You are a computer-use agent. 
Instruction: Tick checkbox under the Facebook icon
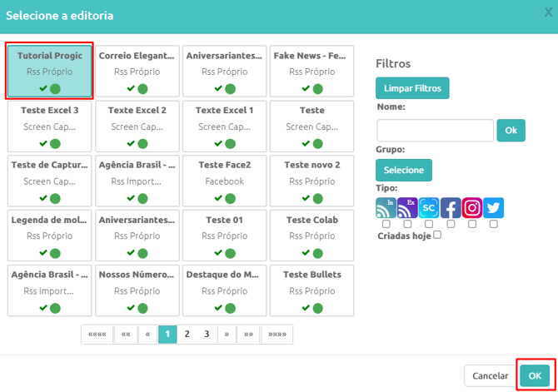(x=451, y=224)
